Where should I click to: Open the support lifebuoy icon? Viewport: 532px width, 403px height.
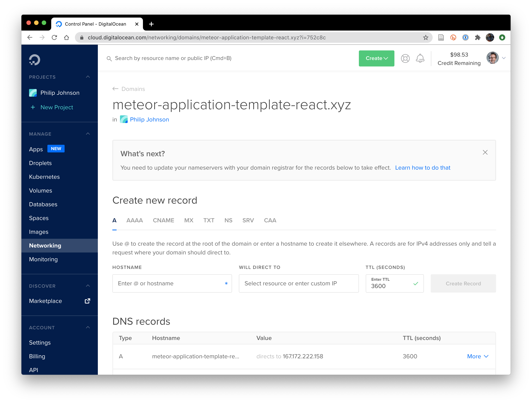click(x=405, y=58)
